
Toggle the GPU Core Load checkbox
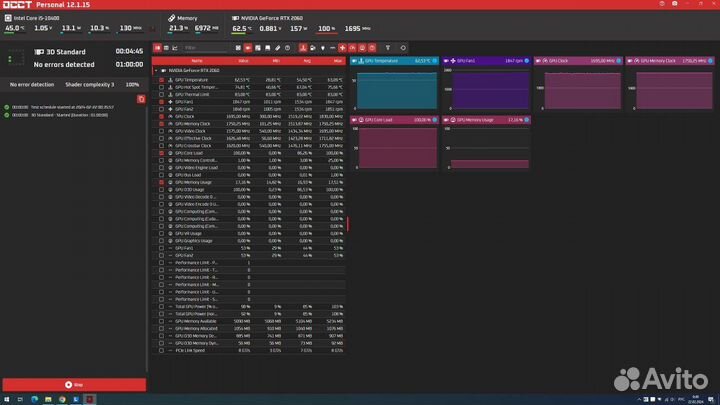click(161, 153)
